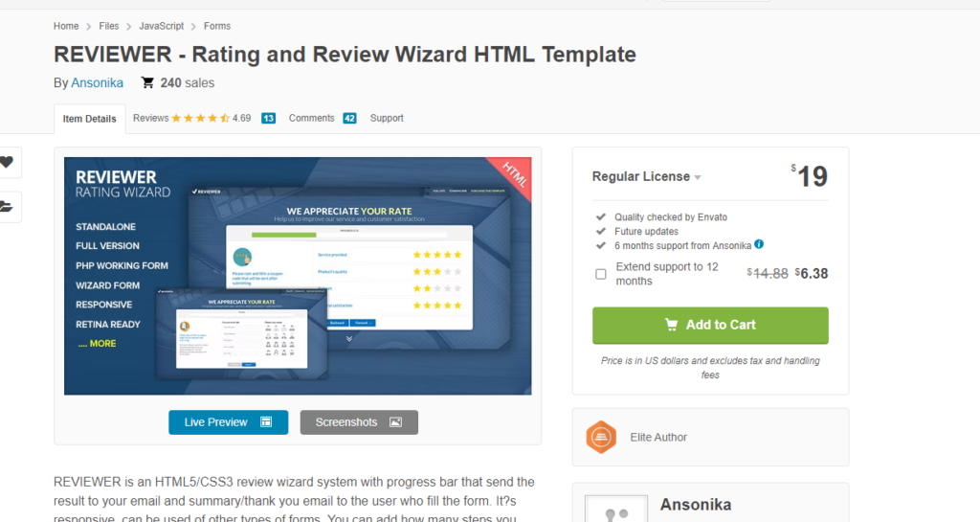This screenshot has height=522, width=980.
Task: Open the Item Details tab
Action: [89, 119]
